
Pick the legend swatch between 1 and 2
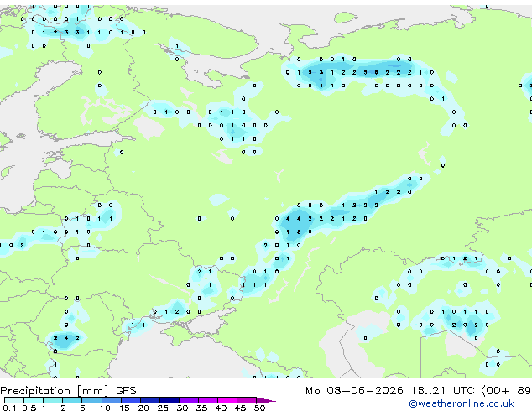click(53, 400)
